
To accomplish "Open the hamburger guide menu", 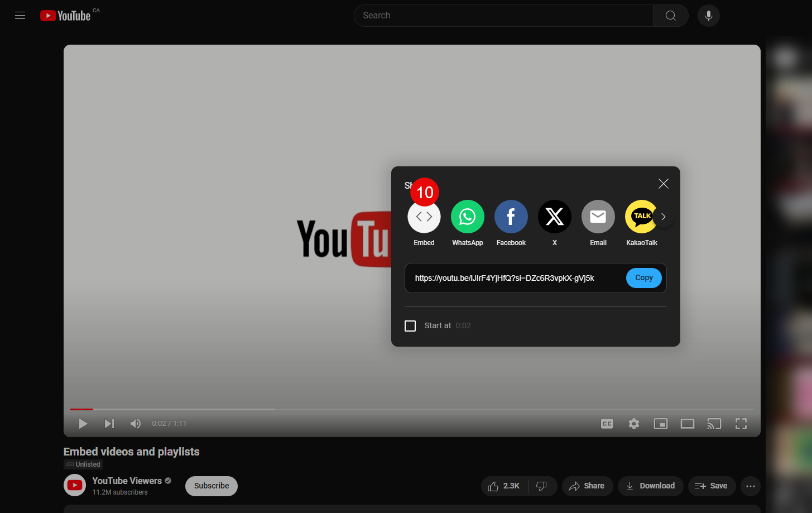I will pos(20,16).
